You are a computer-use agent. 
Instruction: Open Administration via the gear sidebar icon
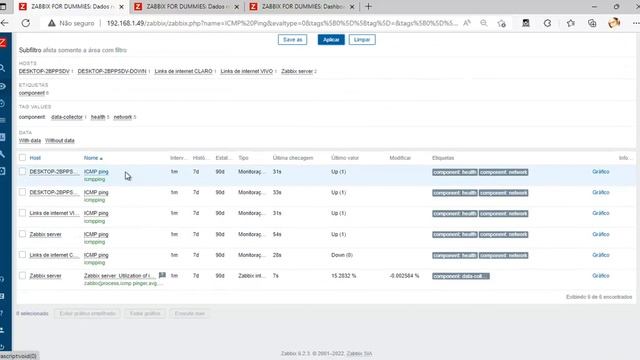click(2, 171)
